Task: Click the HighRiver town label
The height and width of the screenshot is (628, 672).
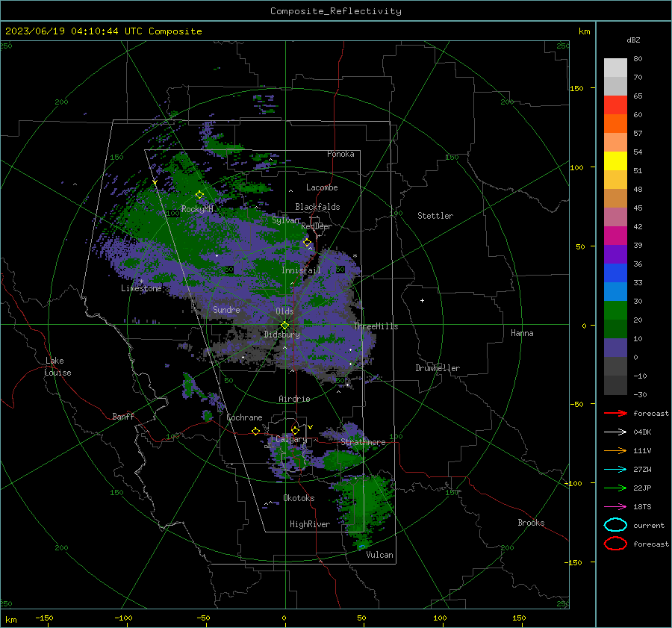Action: 310,524
